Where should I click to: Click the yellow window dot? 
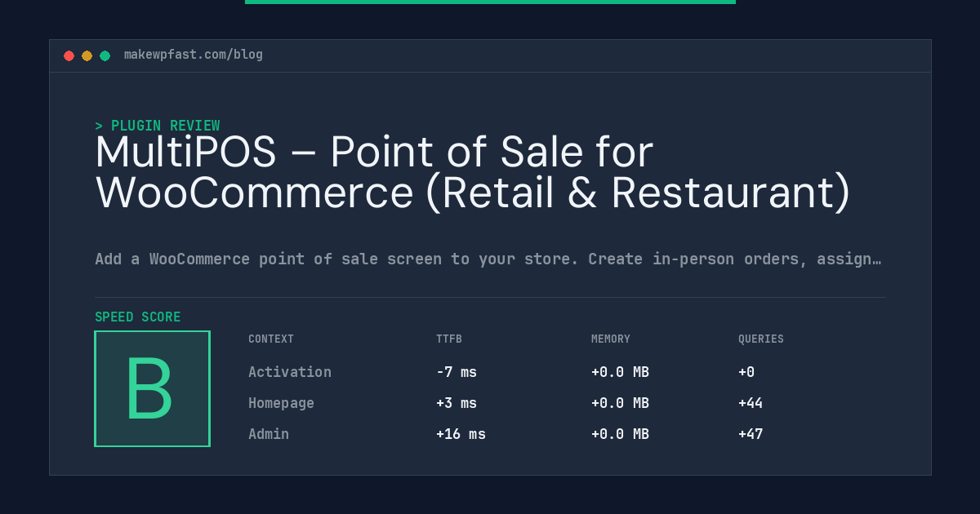(x=87, y=55)
